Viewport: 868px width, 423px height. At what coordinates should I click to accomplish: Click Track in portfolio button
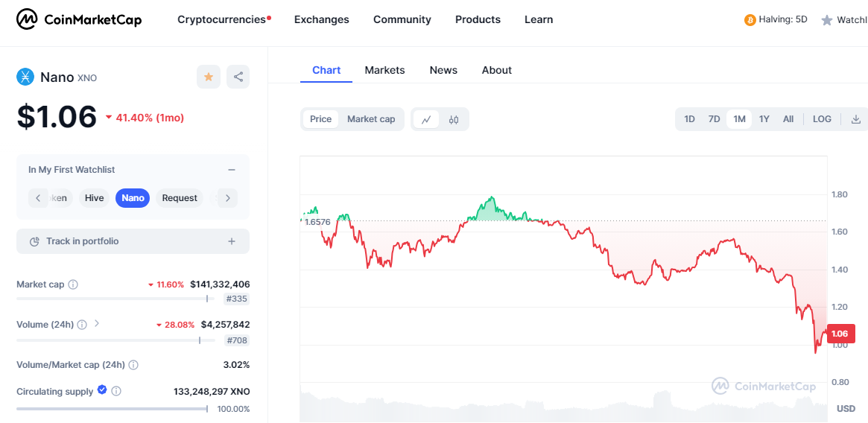tap(133, 241)
